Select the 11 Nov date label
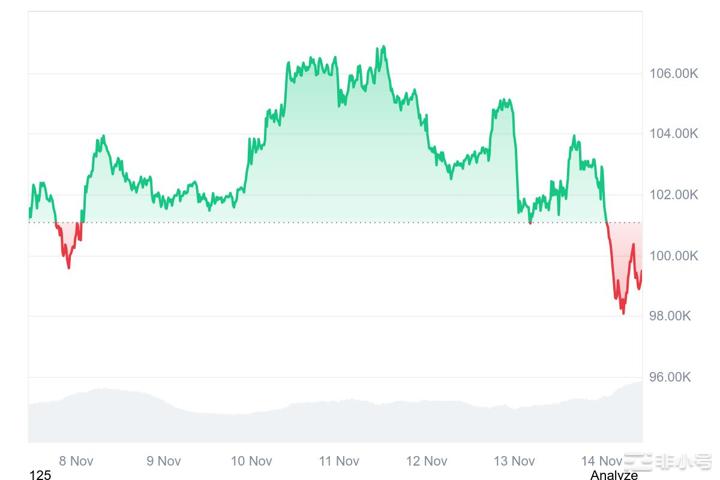This screenshot has width=720, height=480. coord(339,460)
